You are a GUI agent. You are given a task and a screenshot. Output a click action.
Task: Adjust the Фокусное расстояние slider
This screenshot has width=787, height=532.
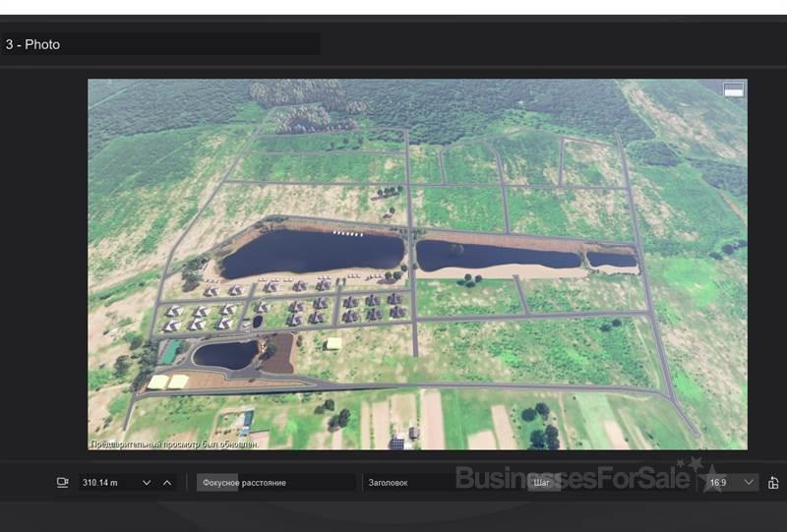275,483
